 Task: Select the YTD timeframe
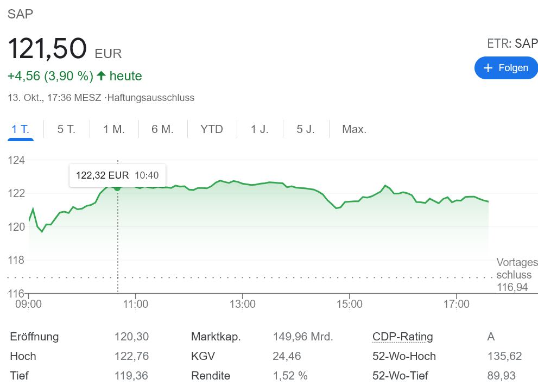coord(211,129)
